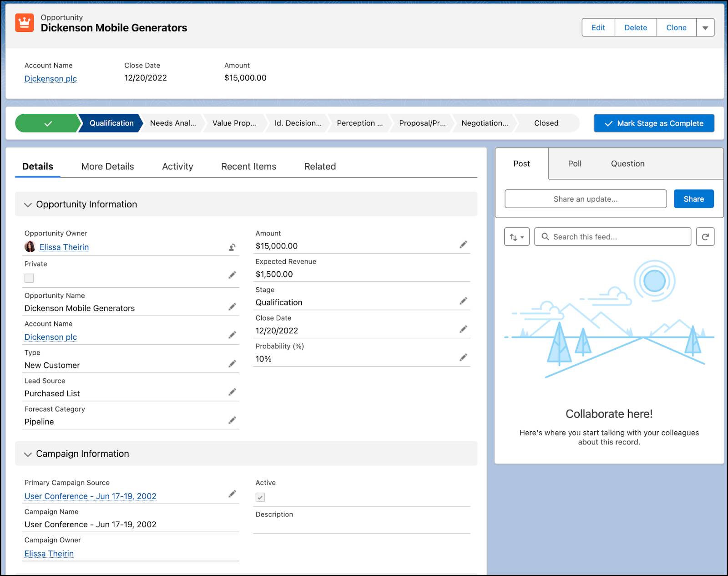Click the Search this feed box
728x576 pixels.
pos(612,237)
